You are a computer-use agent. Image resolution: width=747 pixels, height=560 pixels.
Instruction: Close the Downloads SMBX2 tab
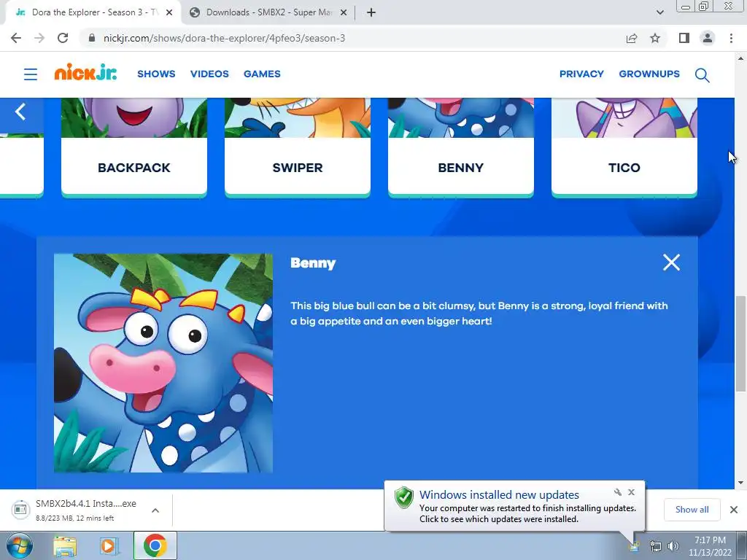[344, 12]
